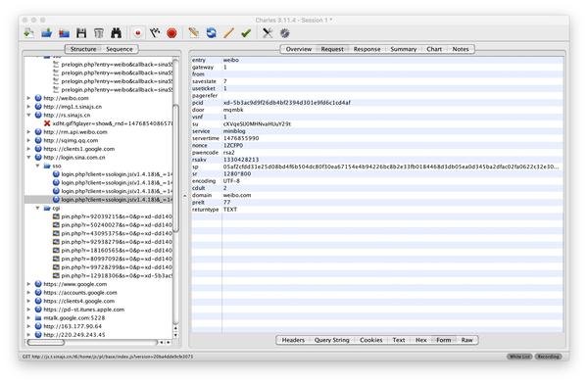The image size is (588, 383).
Task: Show the Cookies view
Action: pos(370,340)
